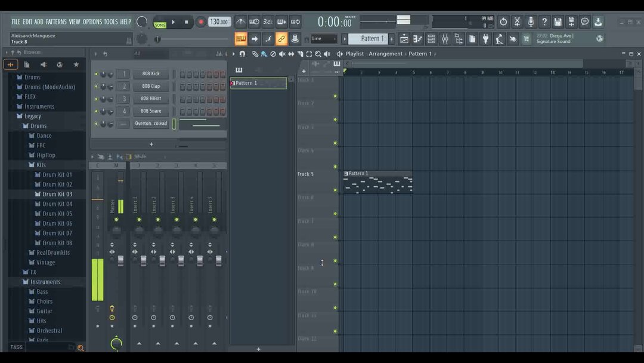Open the ADD menu

tap(39, 21)
